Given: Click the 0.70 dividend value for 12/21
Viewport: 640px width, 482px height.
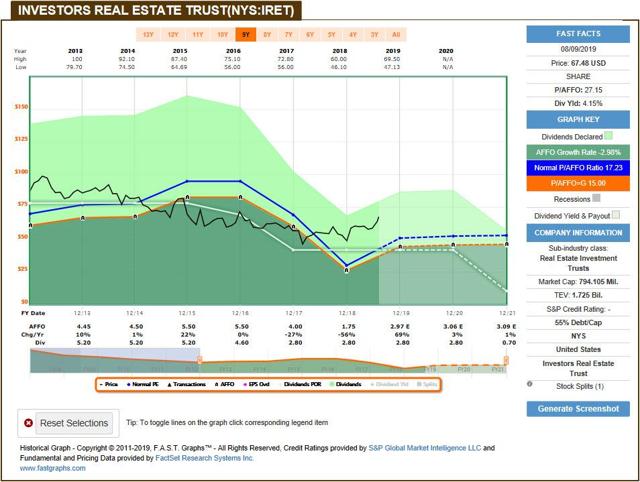Looking at the screenshot, I should (509, 343).
